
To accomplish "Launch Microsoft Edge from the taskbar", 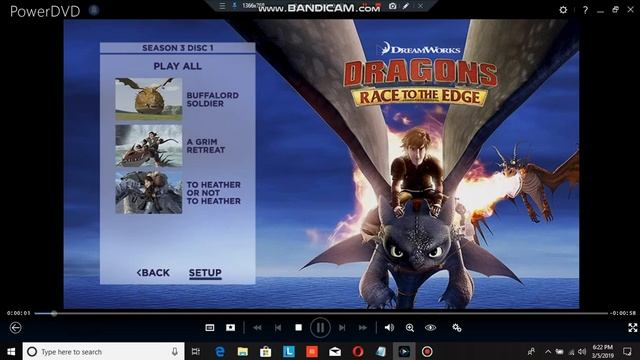I will [220, 351].
